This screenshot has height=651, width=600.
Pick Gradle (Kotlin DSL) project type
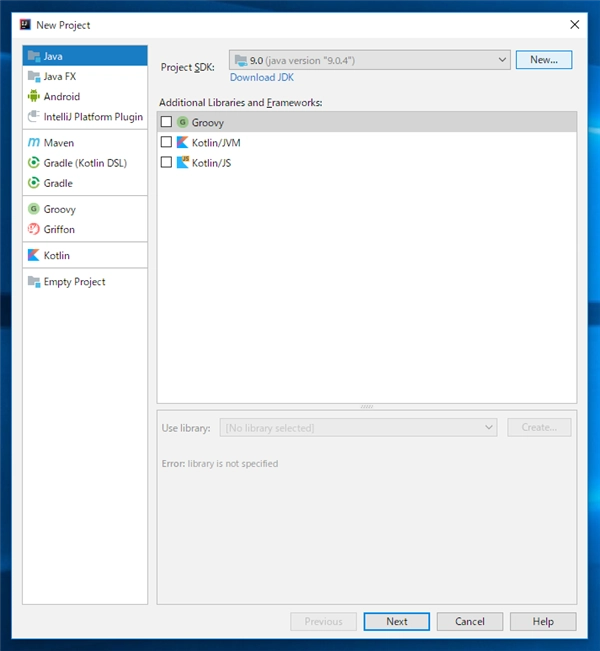point(85,163)
